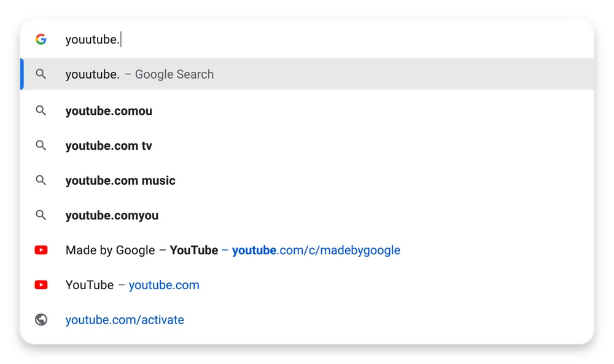Click the YouTube icon beside the YouTube suggestion
Image resolution: width=614 pixels, height=364 pixels.
[41, 284]
